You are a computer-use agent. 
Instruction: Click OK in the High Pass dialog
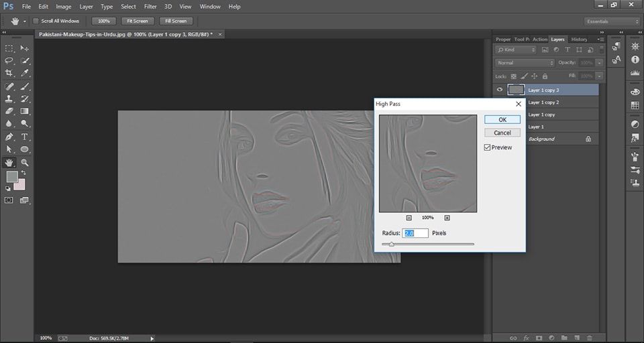502,119
